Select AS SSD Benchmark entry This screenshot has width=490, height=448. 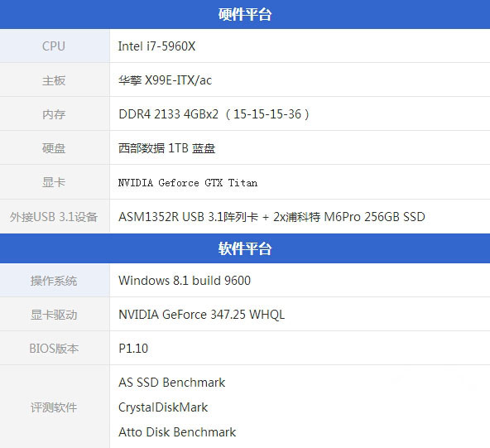tap(171, 383)
